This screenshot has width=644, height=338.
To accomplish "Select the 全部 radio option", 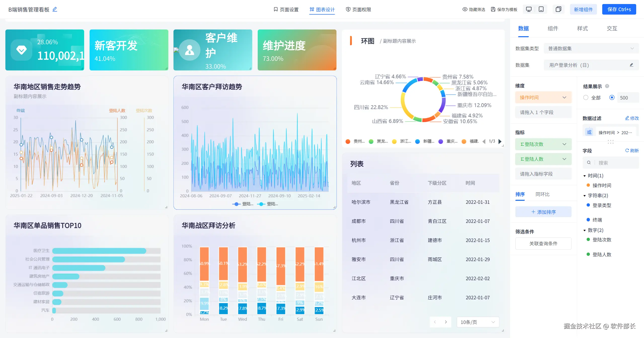I will pyautogui.click(x=586, y=98).
